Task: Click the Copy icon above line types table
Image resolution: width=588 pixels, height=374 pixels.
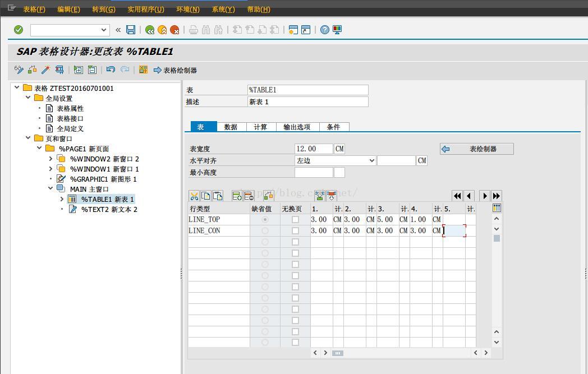Action: tap(206, 196)
